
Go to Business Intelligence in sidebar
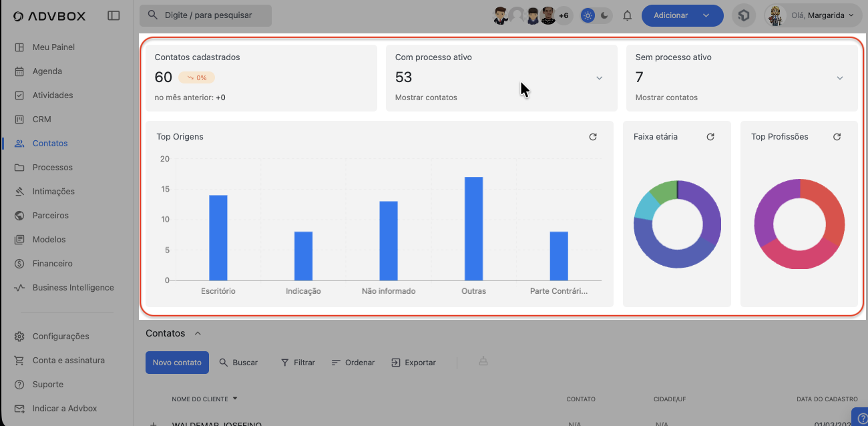73,288
